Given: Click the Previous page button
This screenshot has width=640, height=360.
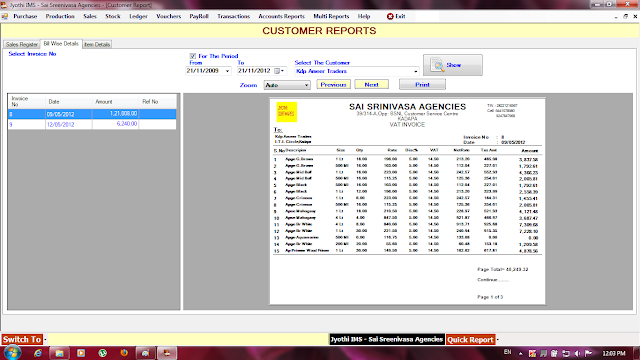Looking at the screenshot, I should point(333,84).
